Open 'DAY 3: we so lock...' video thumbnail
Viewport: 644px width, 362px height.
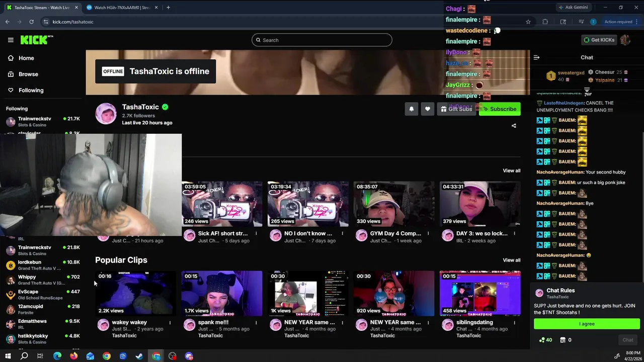[480, 204]
